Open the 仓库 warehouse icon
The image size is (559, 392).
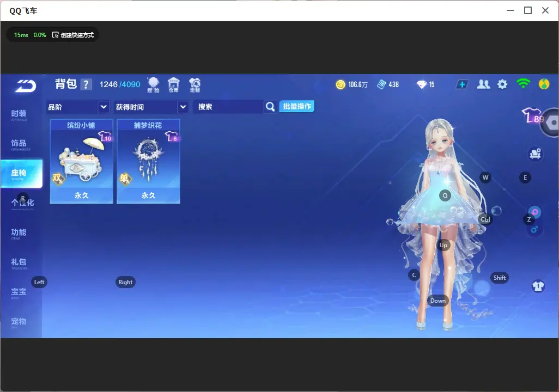click(174, 85)
